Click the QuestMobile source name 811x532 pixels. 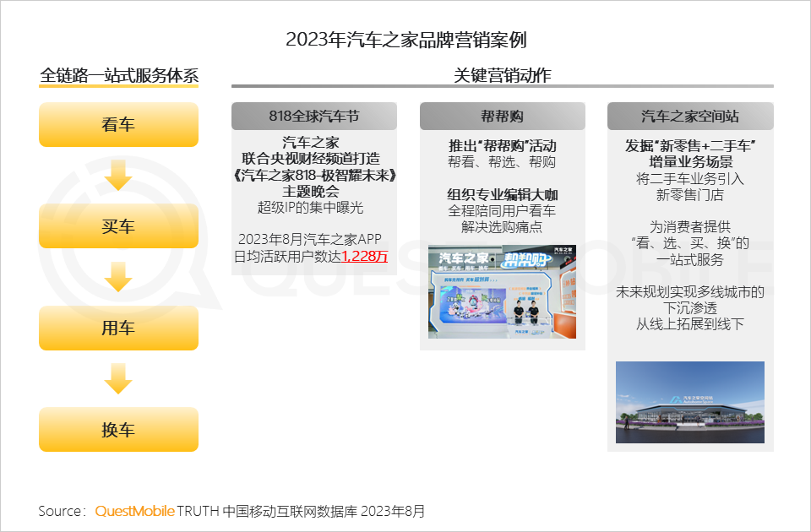point(134,512)
